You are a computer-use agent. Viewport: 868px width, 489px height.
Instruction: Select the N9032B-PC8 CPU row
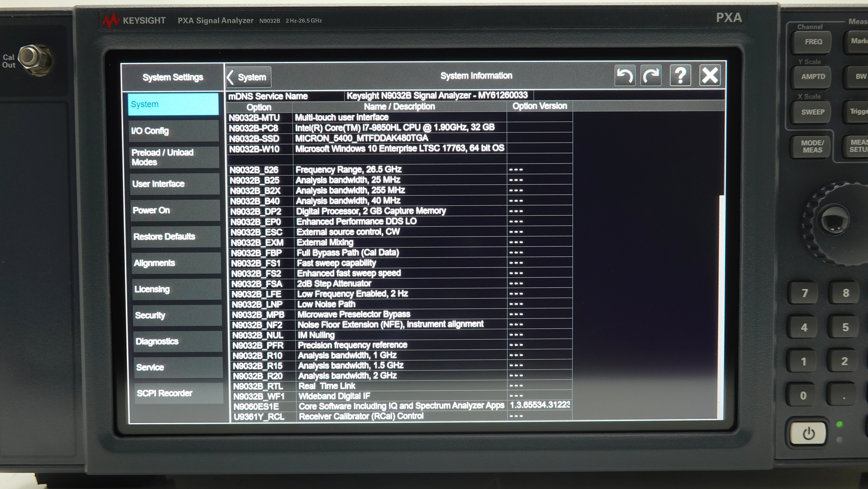[x=400, y=128]
